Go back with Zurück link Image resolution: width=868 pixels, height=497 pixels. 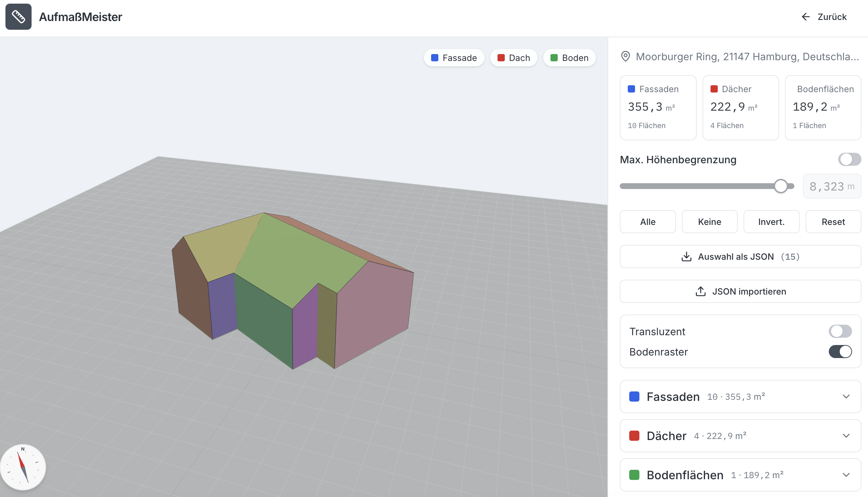(x=824, y=17)
